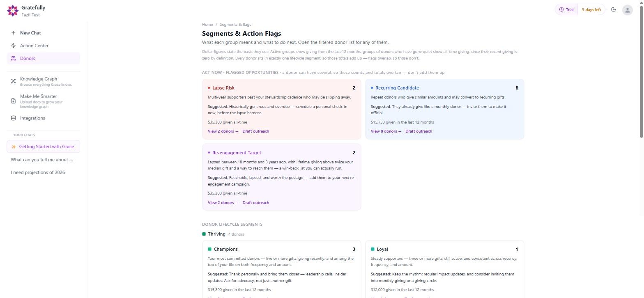This screenshot has height=298, width=644.
Task: Draft outreach for Lapse Risk donors
Action: (x=256, y=131)
